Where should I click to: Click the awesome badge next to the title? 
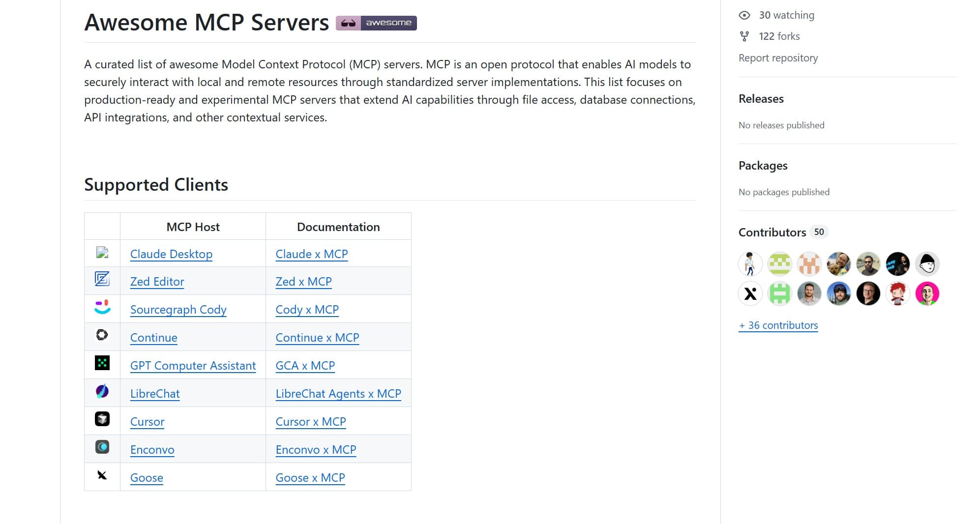[x=376, y=23]
